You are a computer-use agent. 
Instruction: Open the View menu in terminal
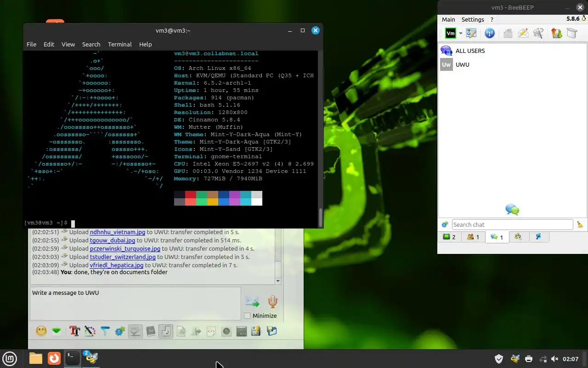(68, 44)
